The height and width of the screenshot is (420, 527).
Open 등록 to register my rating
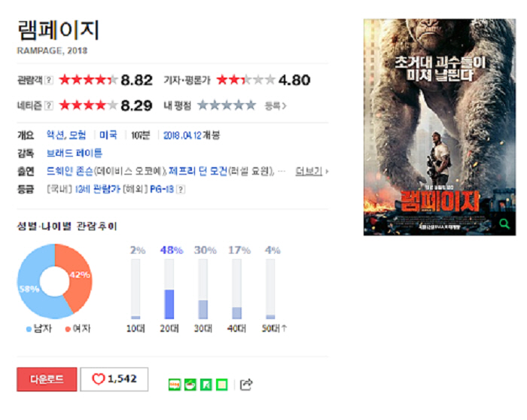(x=276, y=106)
